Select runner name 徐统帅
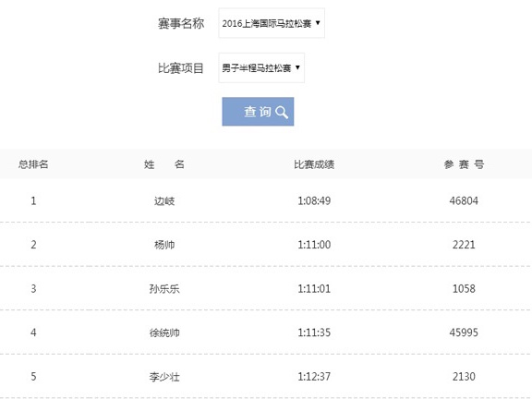Image resolution: width=532 pixels, height=399 pixels. pyautogui.click(x=164, y=332)
